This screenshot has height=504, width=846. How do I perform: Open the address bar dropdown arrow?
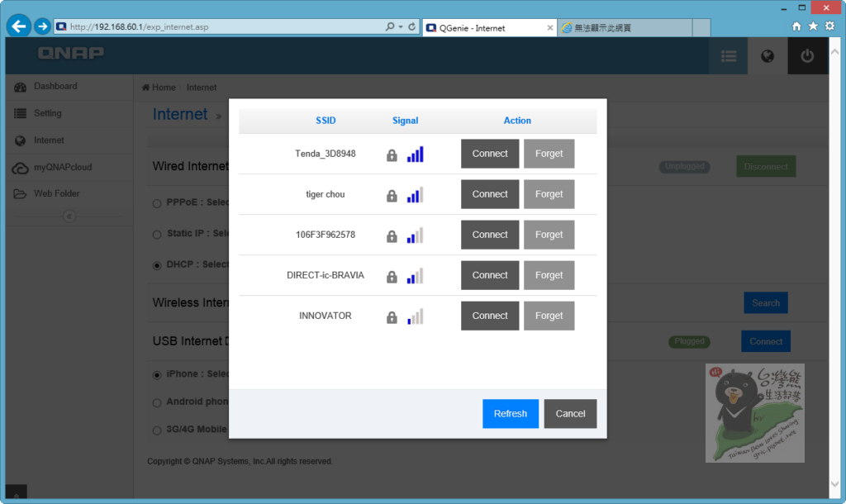click(401, 26)
